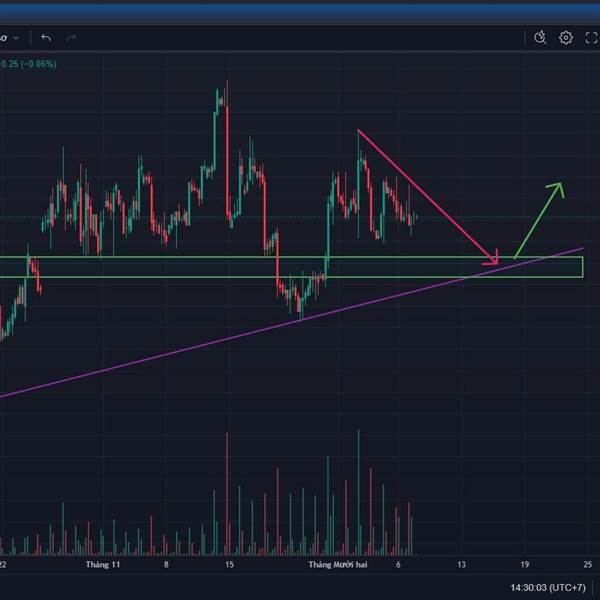
Task: Click the '25' time axis label
Action: (588, 564)
